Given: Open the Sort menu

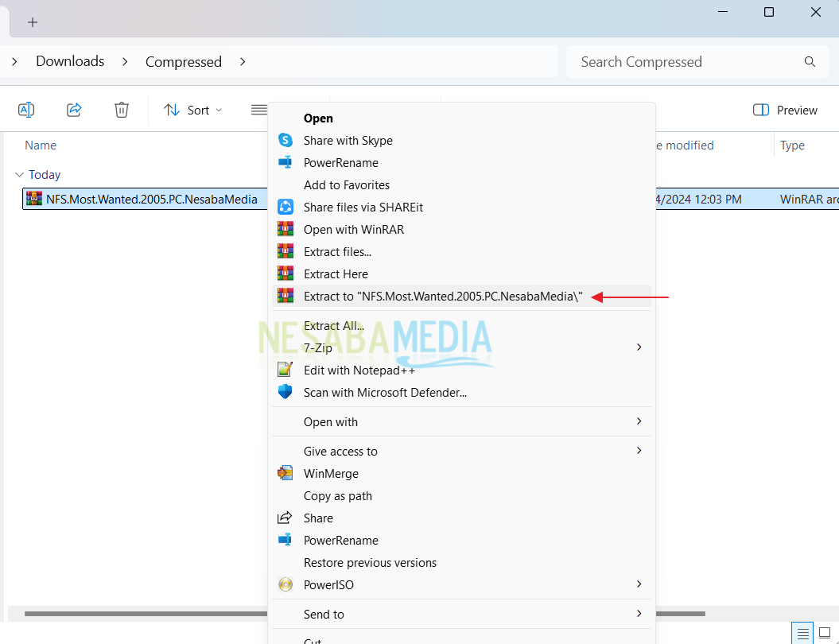Looking at the screenshot, I should click(x=192, y=111).
